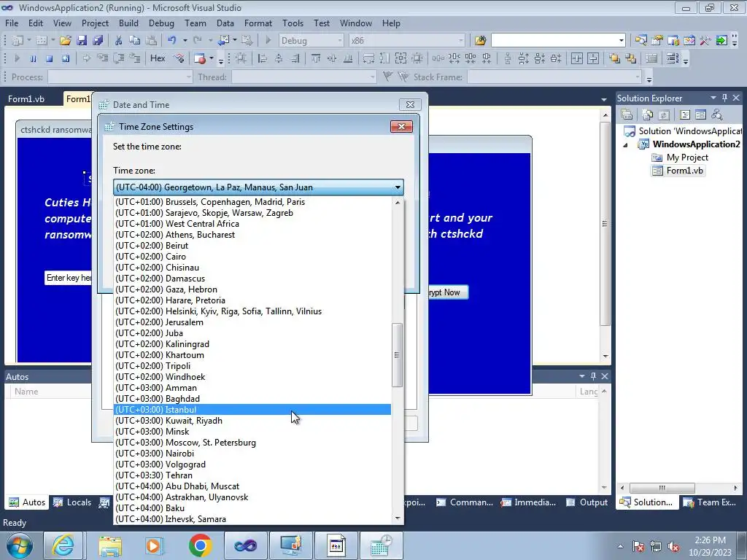This screenshot has width=747, height=560.
Task: Click View Code icon in Solution Explorer
Action: (684, 114)
